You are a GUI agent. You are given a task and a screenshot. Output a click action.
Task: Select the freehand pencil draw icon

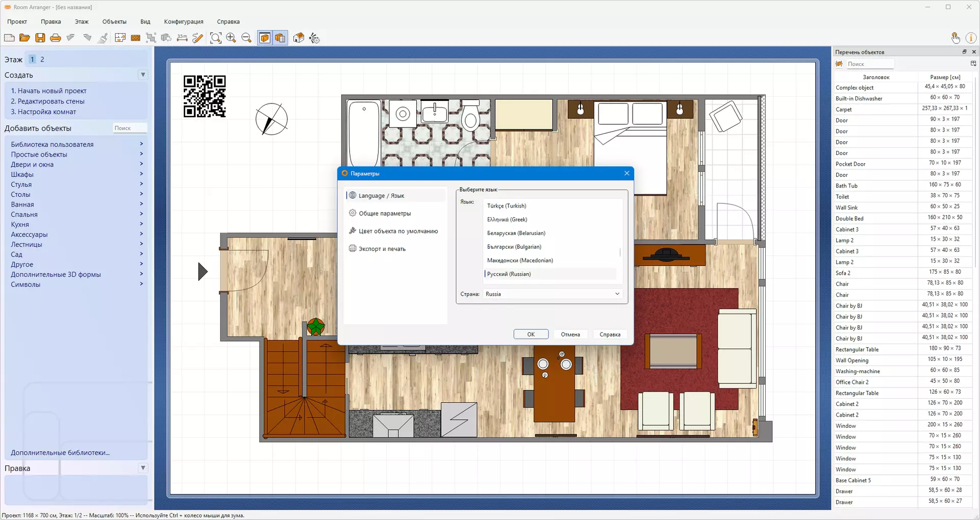pyautogui.click(x=198, y=38)
